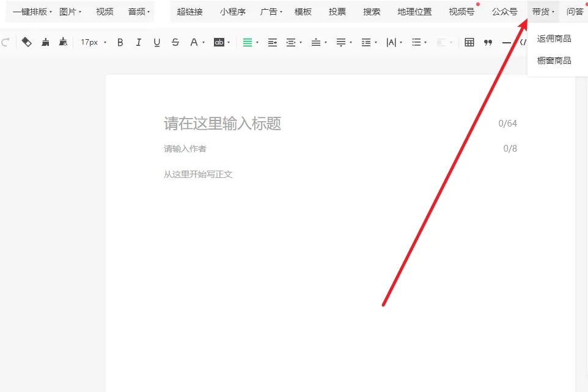This screenshot has height=392, width=588.
Task: Expand the ab highlight color arrow
Action: coord(229,42)
